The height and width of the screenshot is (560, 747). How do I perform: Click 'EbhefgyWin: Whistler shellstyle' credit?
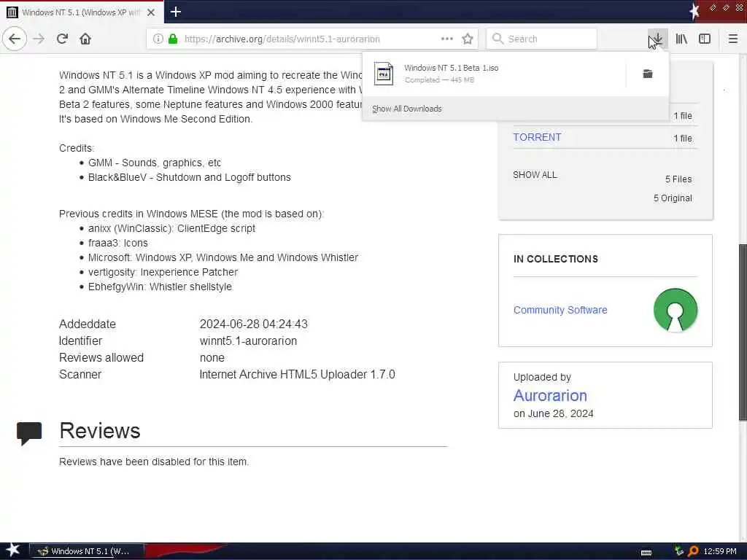(x=160, y=287)
